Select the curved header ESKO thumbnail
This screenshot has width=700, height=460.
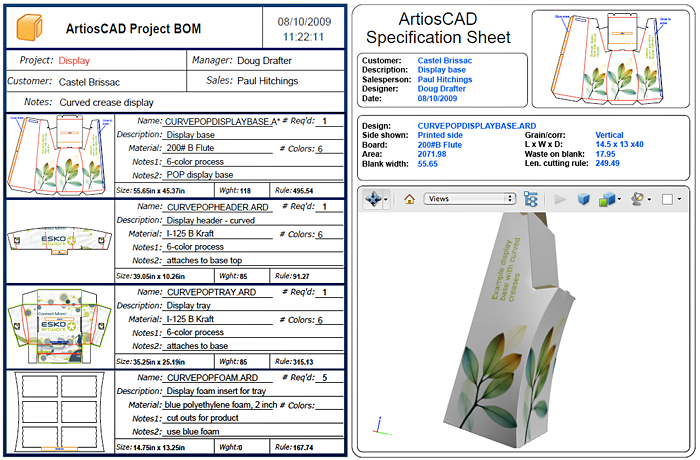pyautogui.click(x=58, y=241)
